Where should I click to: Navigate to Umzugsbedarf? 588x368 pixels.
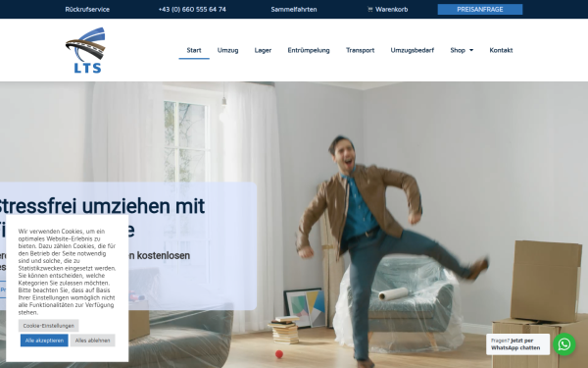[x=413, y=50]
